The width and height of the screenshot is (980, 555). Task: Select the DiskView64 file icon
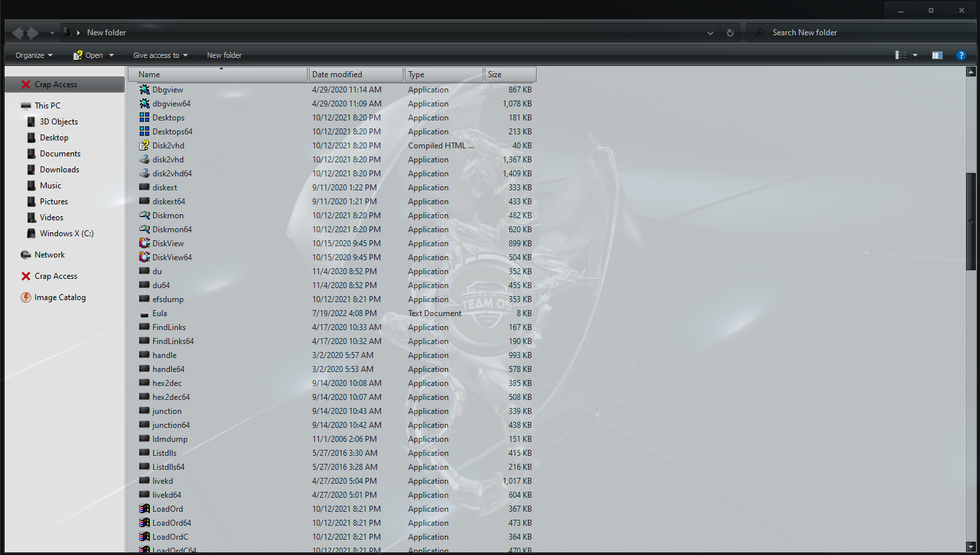144,257
